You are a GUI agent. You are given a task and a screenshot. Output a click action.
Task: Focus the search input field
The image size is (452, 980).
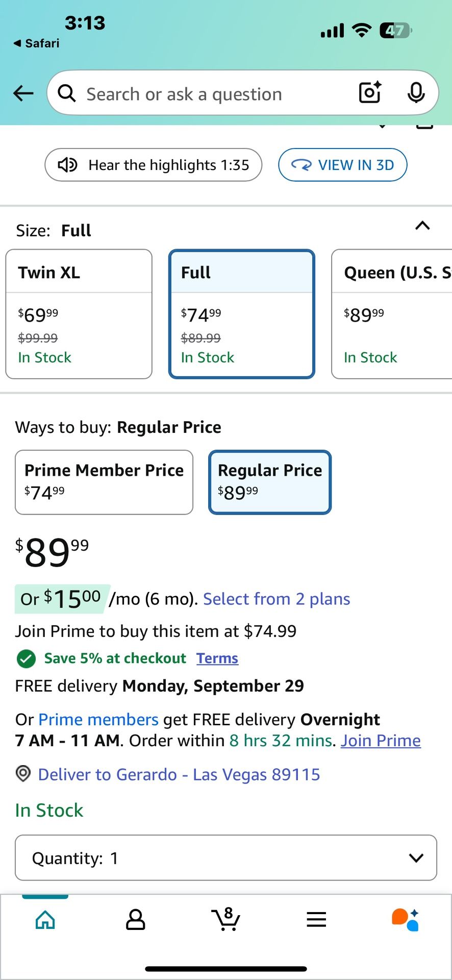204,94
